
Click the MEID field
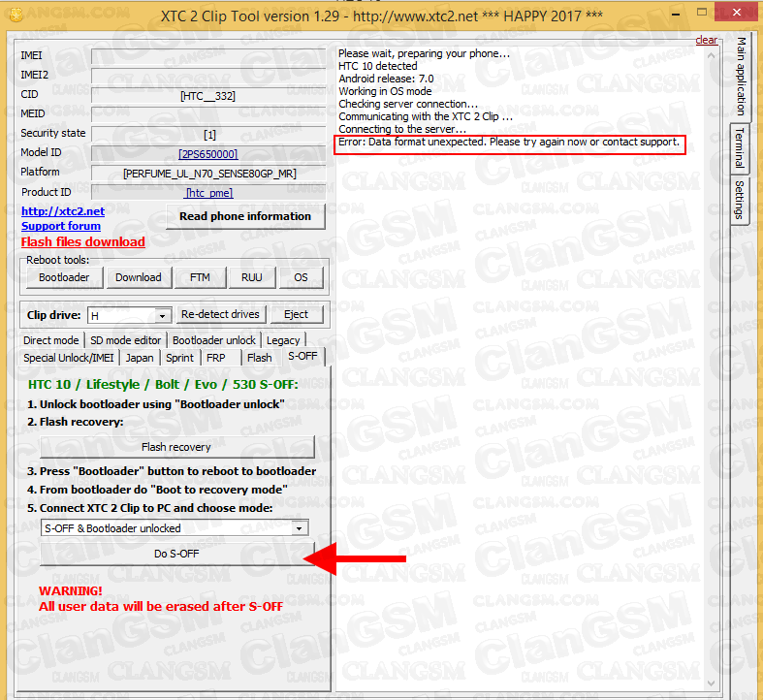208,114
